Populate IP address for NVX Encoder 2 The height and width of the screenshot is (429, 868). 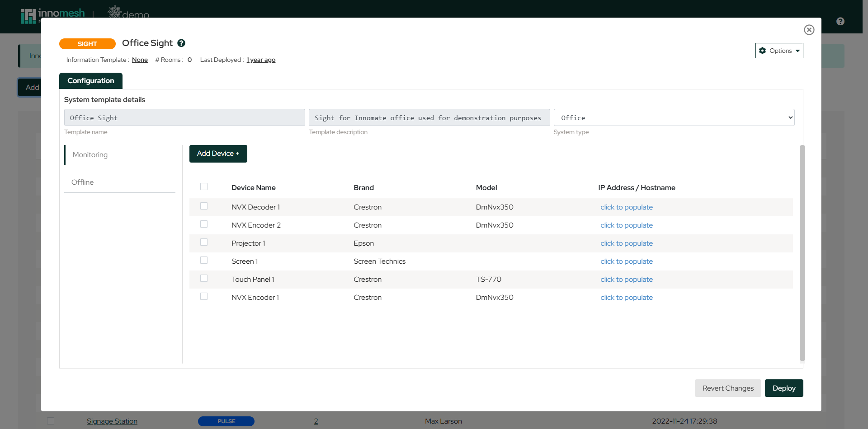(x=627, y=225)
